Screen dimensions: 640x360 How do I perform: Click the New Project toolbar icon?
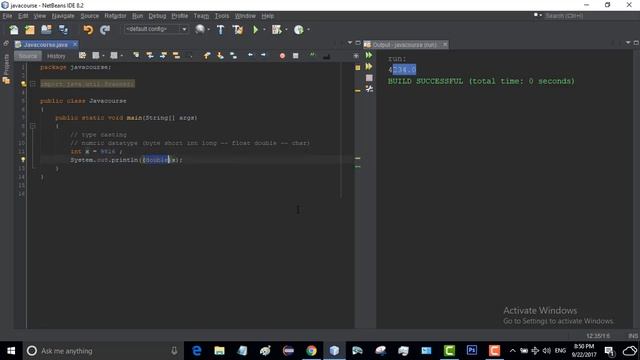tap(30, 29)
